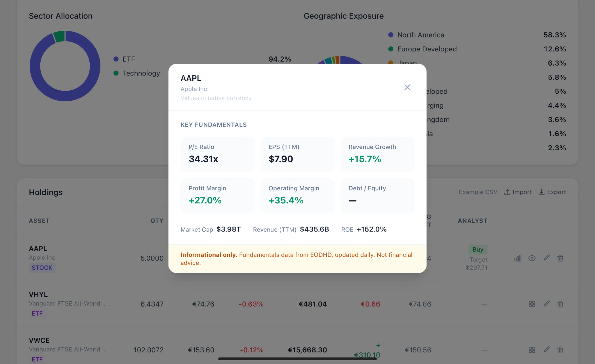Click the Europe Developed legend dot
The image size is (595, 364).
(x=391, y=49)
